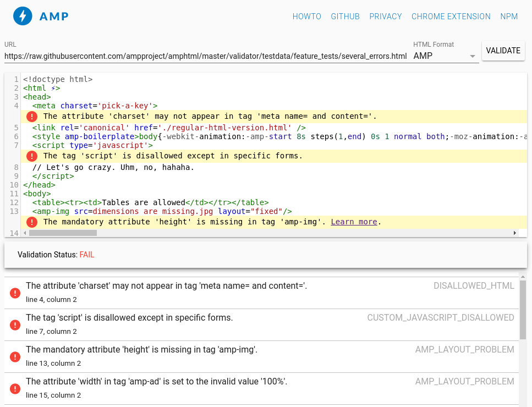
Task: Click error icon for amp-ad width result row
Action: point(15,389)
